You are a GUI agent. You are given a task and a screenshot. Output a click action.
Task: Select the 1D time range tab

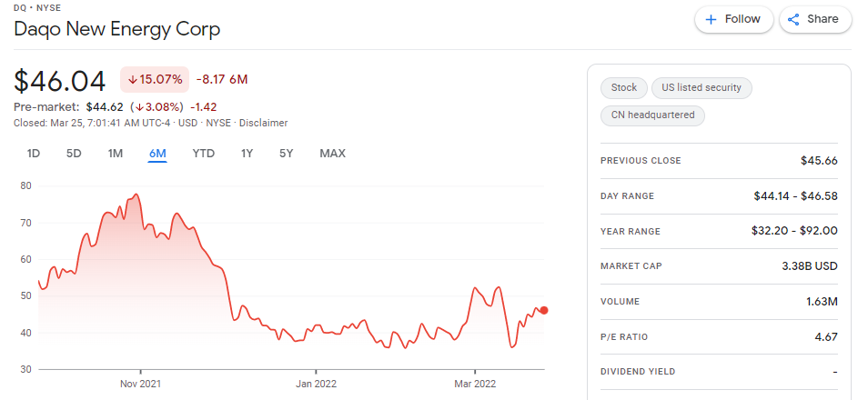[x=34, y=154]
